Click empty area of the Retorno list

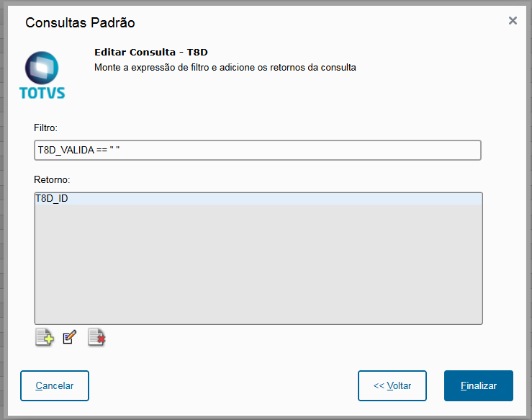click(258, 267)
